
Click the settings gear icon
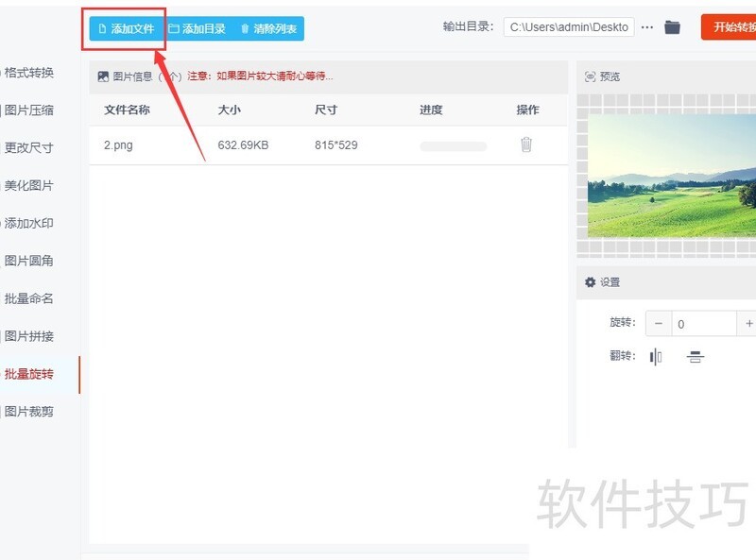590,282
